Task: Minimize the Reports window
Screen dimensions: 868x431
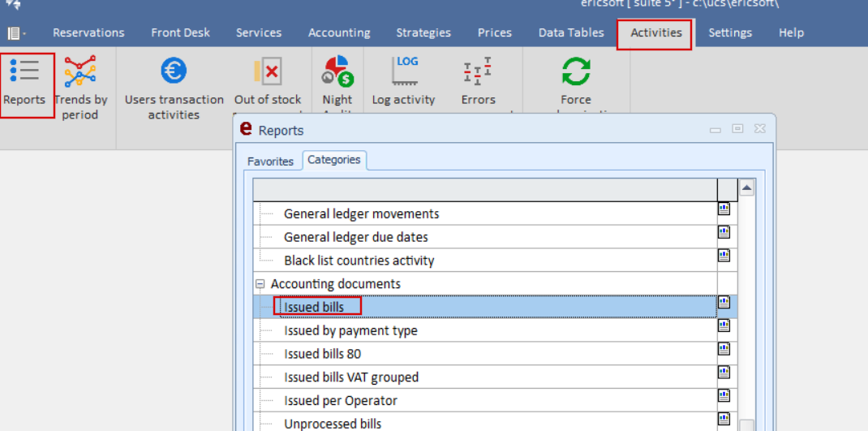Action: pyautogui.click(x=715, y=130)
